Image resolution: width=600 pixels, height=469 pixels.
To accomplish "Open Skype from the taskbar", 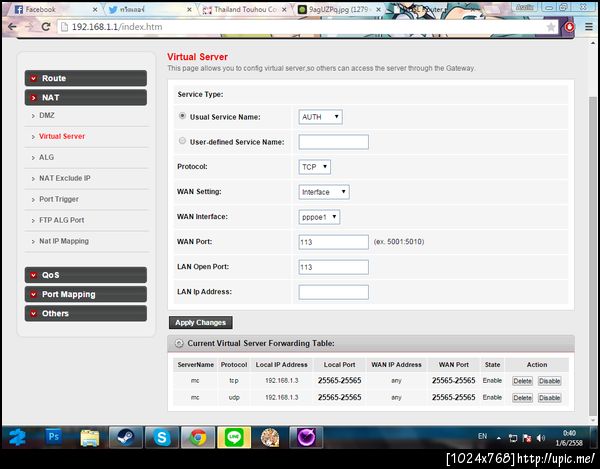I will point(162,437).
